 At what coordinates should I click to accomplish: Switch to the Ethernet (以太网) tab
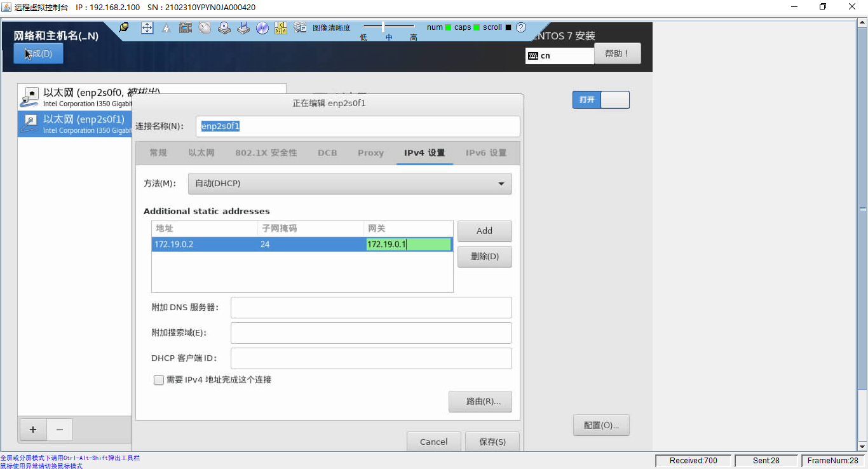(201, 153)
